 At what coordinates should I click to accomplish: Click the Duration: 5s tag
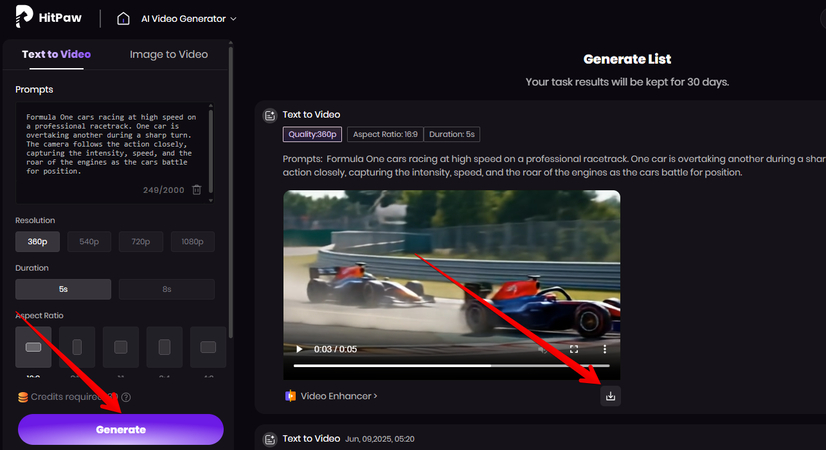pyautogui.click(x=452, y=134)
